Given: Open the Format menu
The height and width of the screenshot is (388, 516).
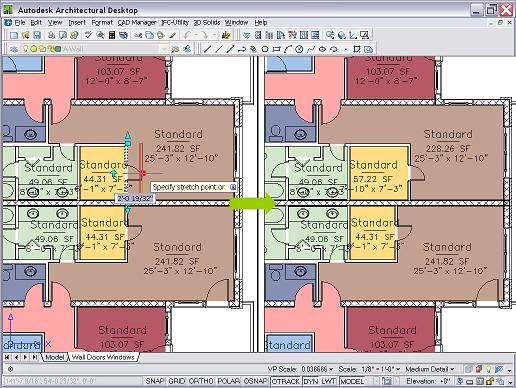Looking at the screenshot, I should [x=102, y=22].
